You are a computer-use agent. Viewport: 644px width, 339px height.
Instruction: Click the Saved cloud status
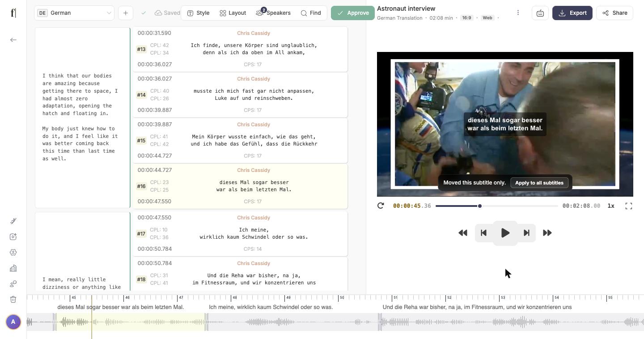(x=167, y=13)
